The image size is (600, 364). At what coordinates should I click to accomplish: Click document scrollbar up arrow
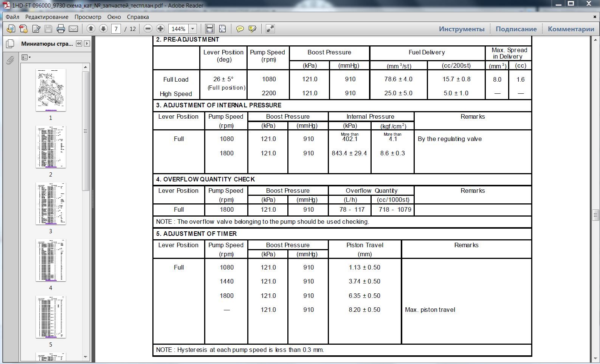595,40
